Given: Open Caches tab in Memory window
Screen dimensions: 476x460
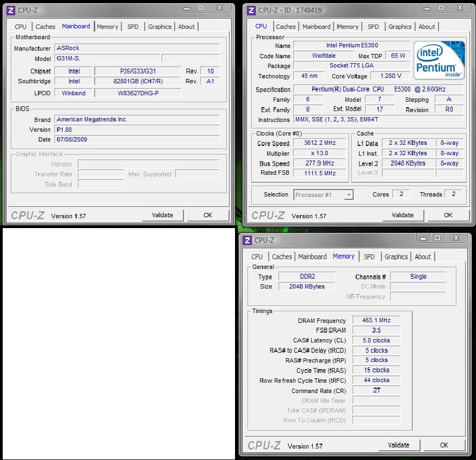Looking at the screenshot, I should [x=282, y=257].
